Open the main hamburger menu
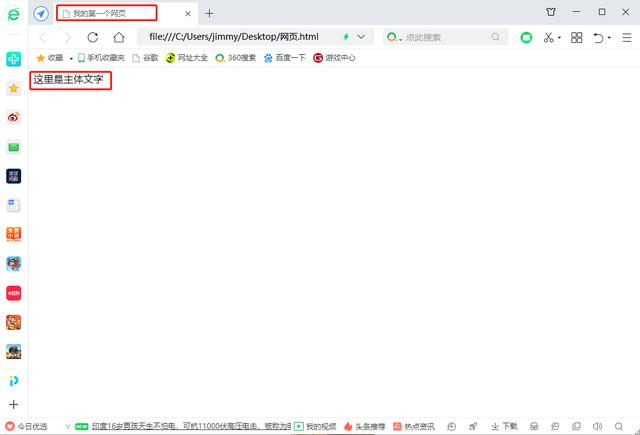Viewport: 640px width, 435px height. pos(627,38)
